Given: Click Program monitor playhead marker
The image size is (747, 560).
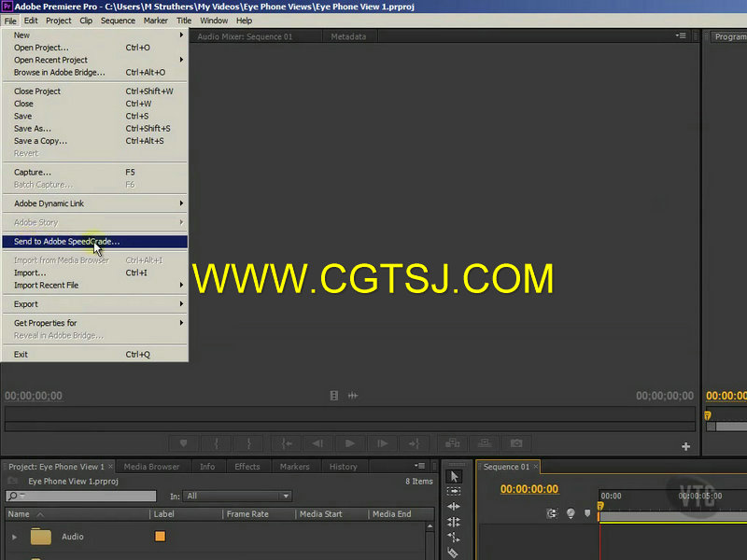Looking at the screenshot, I should (708, 415).
